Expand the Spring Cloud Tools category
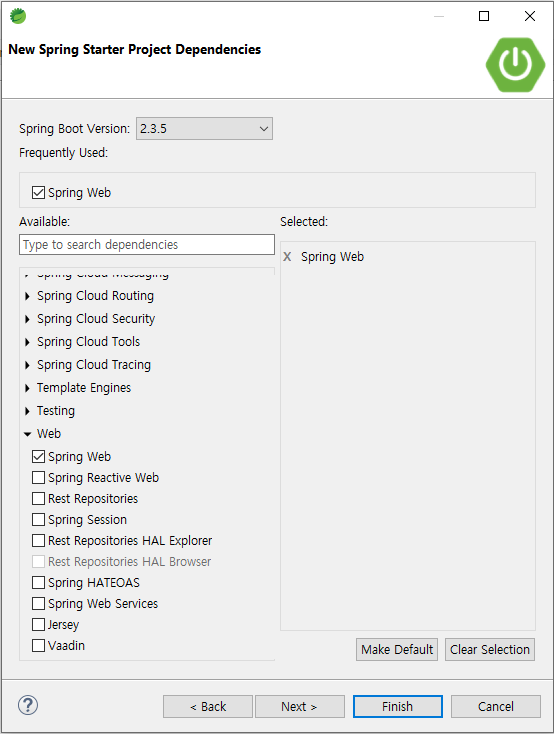Screen dimensions: 554x734 [27, 342]
